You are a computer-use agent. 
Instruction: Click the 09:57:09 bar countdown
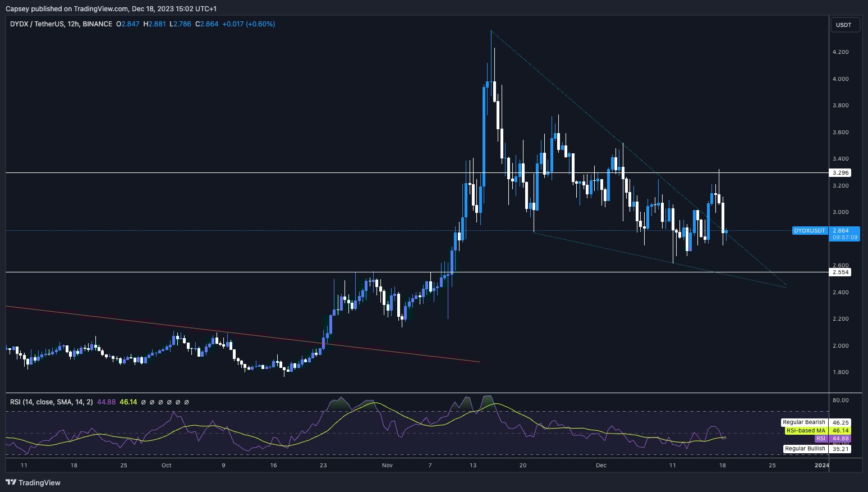(844, 238)
